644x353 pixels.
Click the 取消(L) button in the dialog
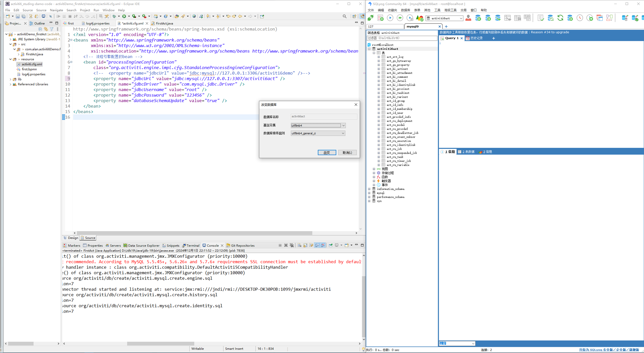(347, 152)
